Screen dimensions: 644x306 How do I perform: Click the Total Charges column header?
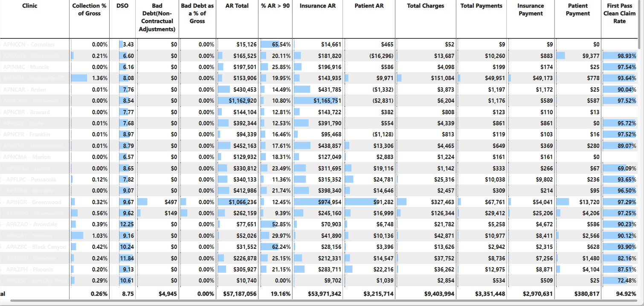pyautogui.click(x=425, y=6)
